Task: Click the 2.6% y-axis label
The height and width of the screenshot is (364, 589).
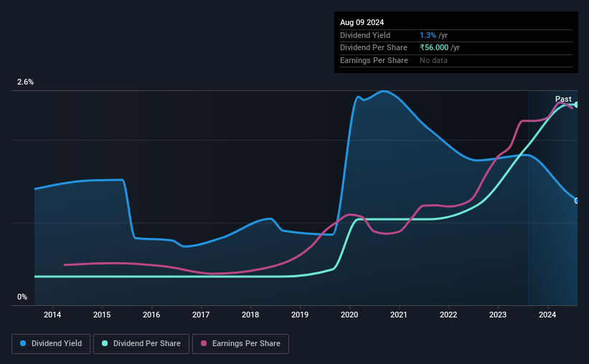Action: 25,82
